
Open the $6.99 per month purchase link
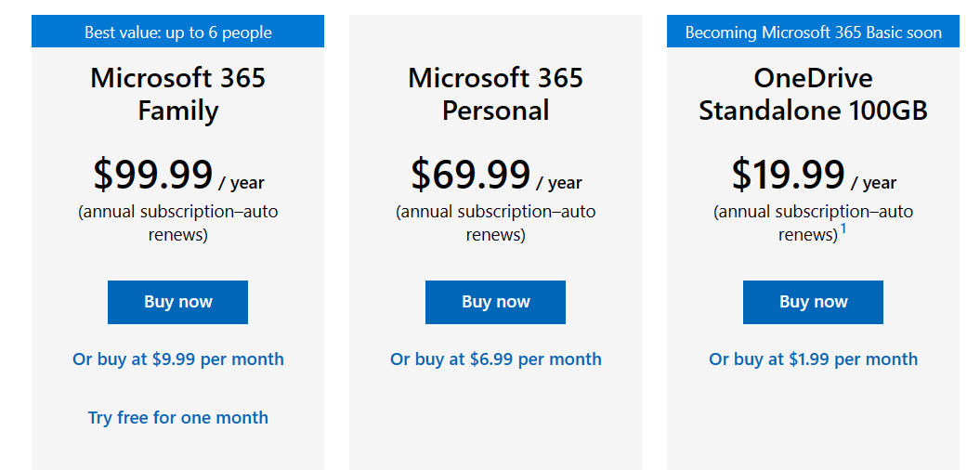tap(496, 359)
